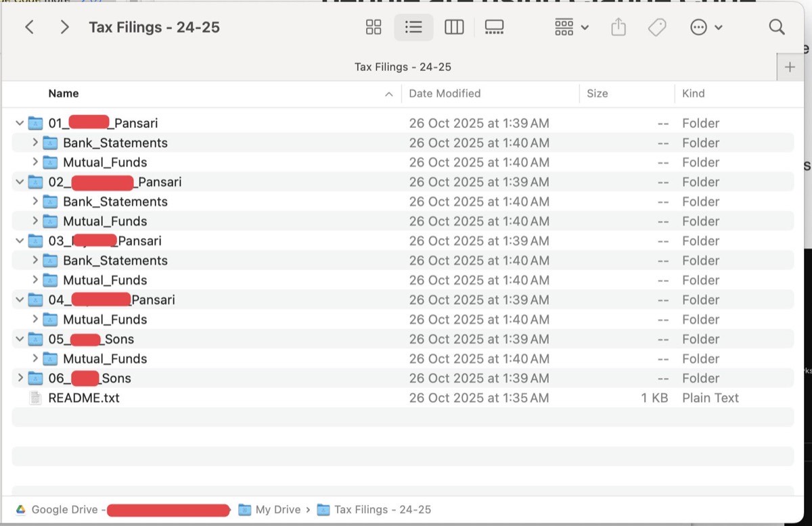Expand the 06 Sons folder

pos(20,378)
